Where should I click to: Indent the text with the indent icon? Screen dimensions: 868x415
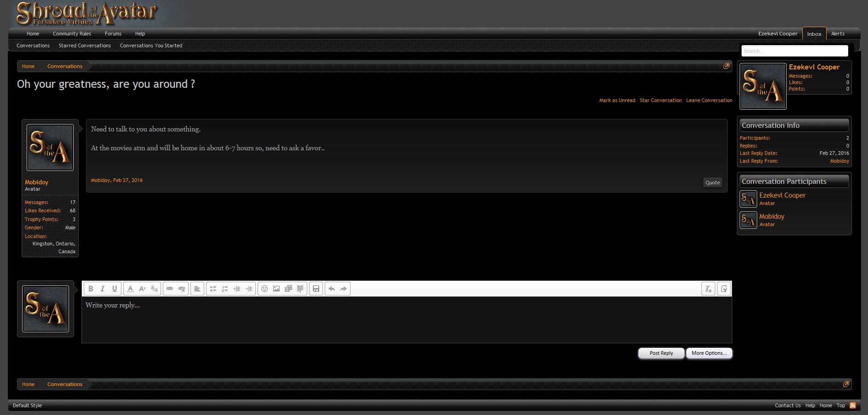pyautogui.click(x=249, y=289)
